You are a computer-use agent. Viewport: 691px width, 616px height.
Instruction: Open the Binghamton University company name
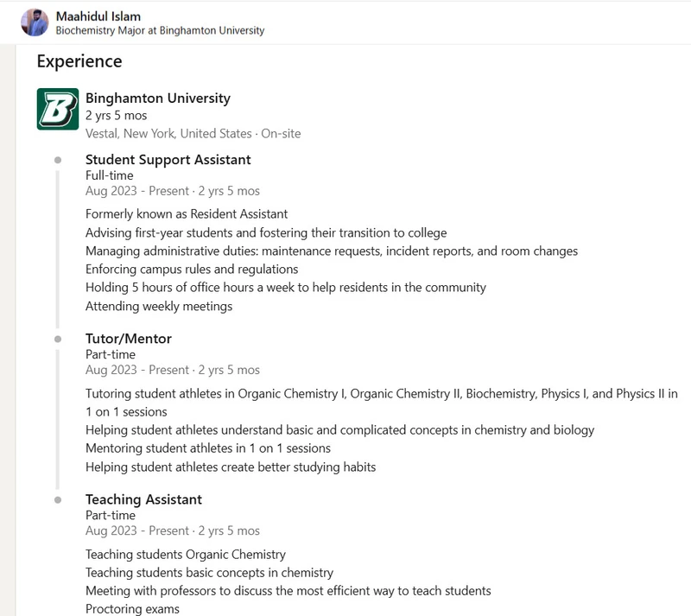157,98
